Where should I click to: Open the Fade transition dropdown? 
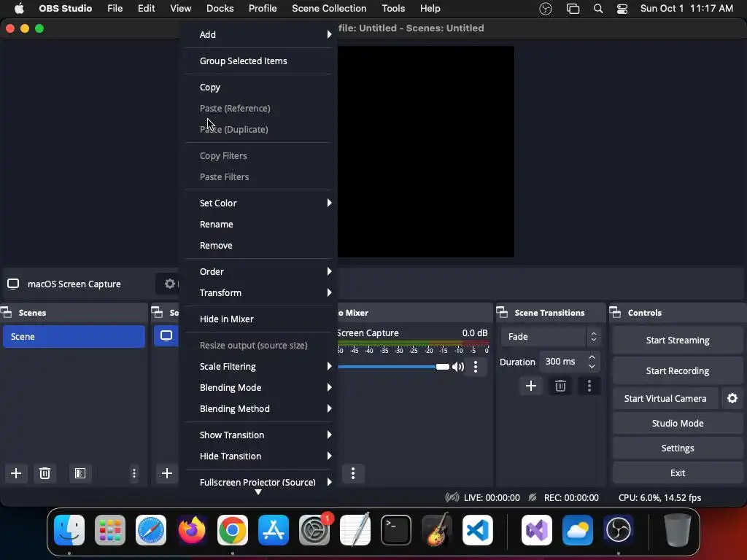tap(550, 336)
